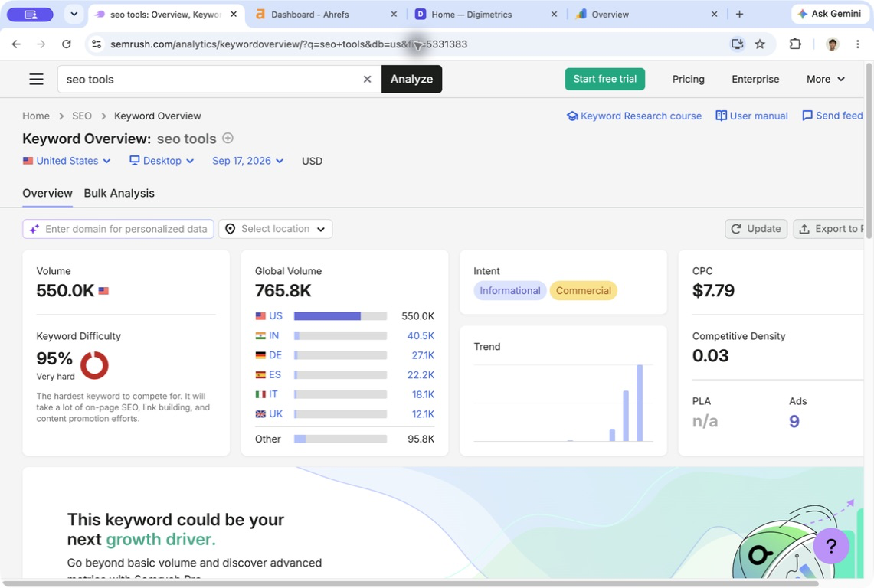Bookmark this page with star icon
874x588 pixels.
760,44
